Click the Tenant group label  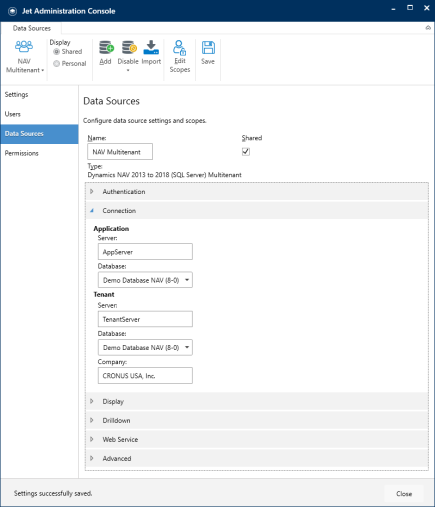pyautogui.click(x=104, y=294)
